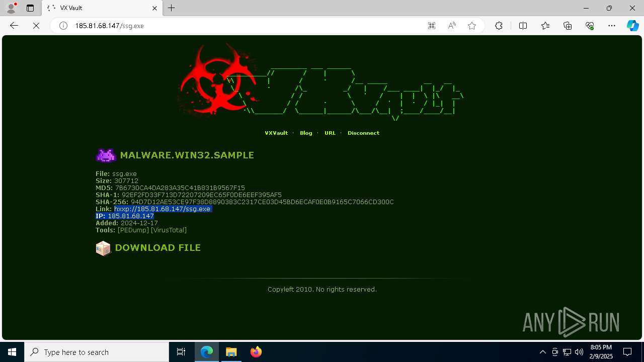Open the notification center icon
Viewport: 644px width, 362px height.
[x=627, y=352]
